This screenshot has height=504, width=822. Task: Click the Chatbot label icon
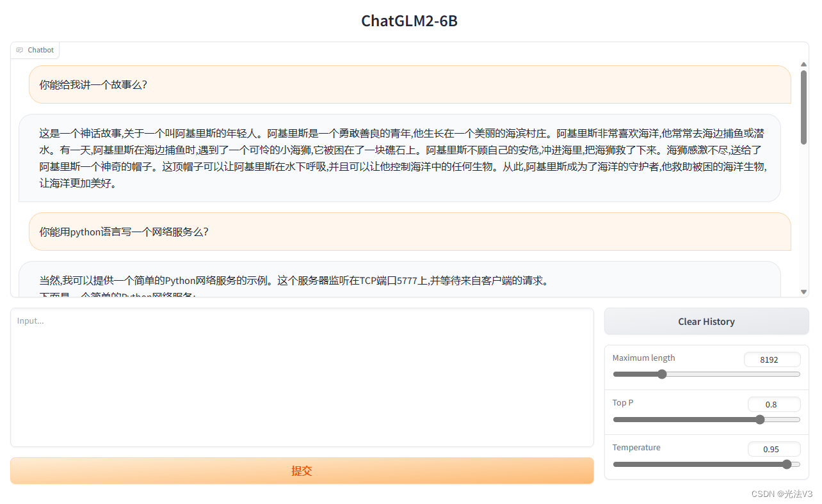click(x=20, y=50)
